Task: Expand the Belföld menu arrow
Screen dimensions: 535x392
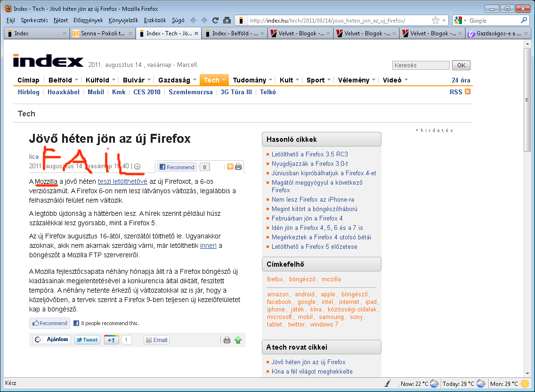Action: (x=76, y=80)
